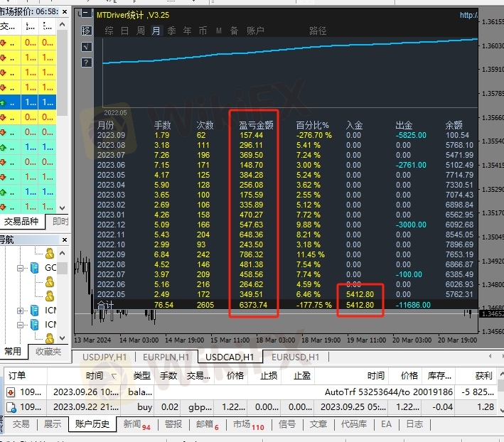Minimize the MTDriver statistics panel
The height and width of the screenshot is (442, 504).
point(86,14)
